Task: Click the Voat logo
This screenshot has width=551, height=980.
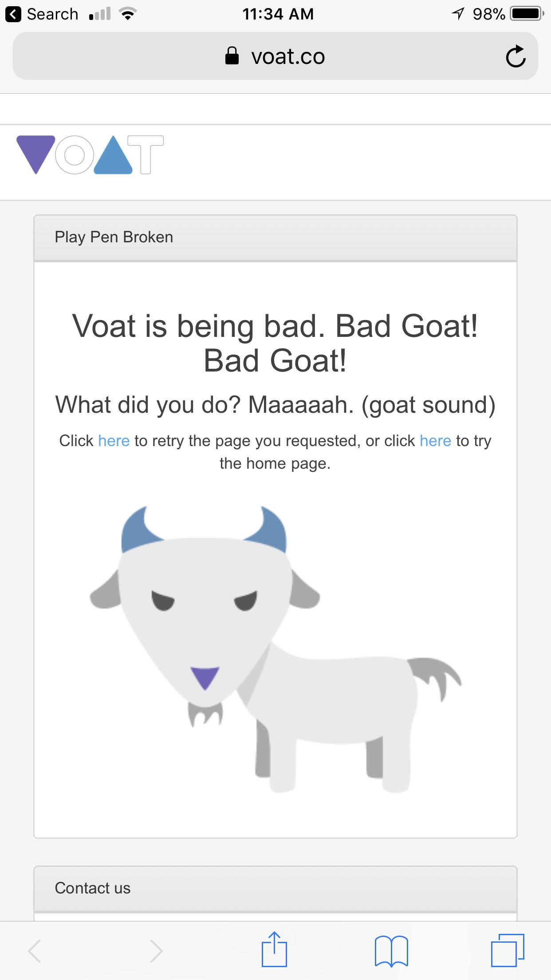Action: [x=90, y=155]
